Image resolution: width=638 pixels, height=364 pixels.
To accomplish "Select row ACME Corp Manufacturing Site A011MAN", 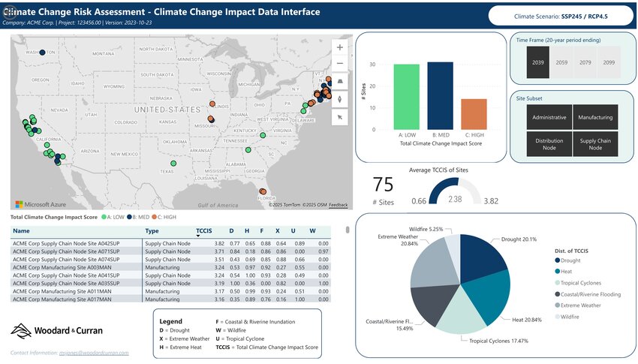I will point(170,291).
